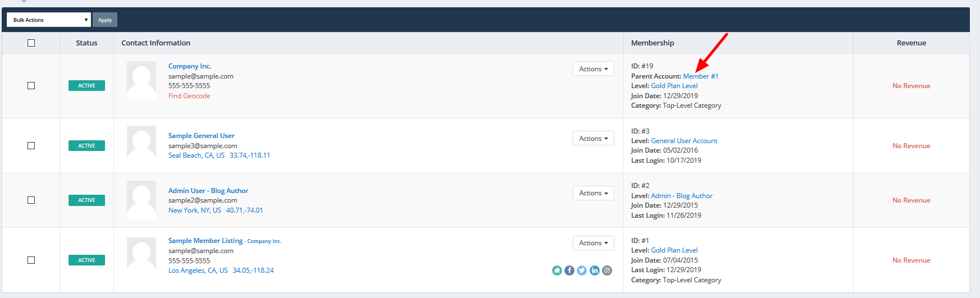This screenshot has height=298, width=980.
Task: Click the Apply button
Action: click(105, 20)
